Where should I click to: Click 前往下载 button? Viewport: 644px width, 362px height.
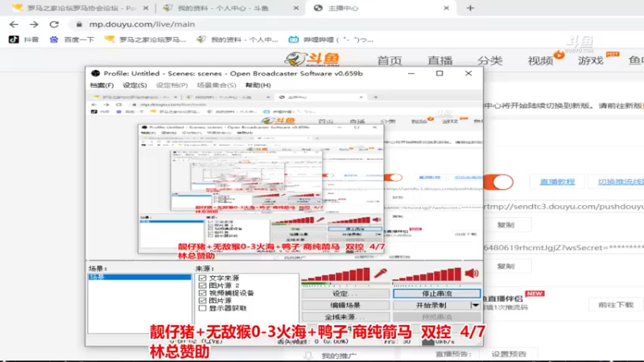coord(616,305)
